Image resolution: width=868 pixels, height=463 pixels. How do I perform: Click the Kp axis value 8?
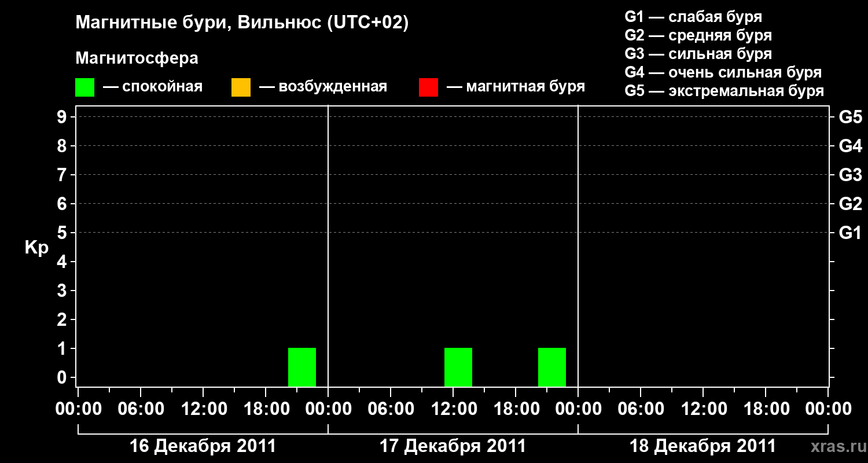(x=63, y=146)
